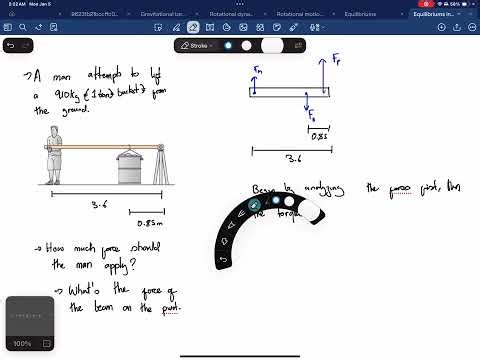The width and height of the screenshot is (480, 360).
Task: Switch to the Rotational dyna... tab
Action: tap(231, 14)
